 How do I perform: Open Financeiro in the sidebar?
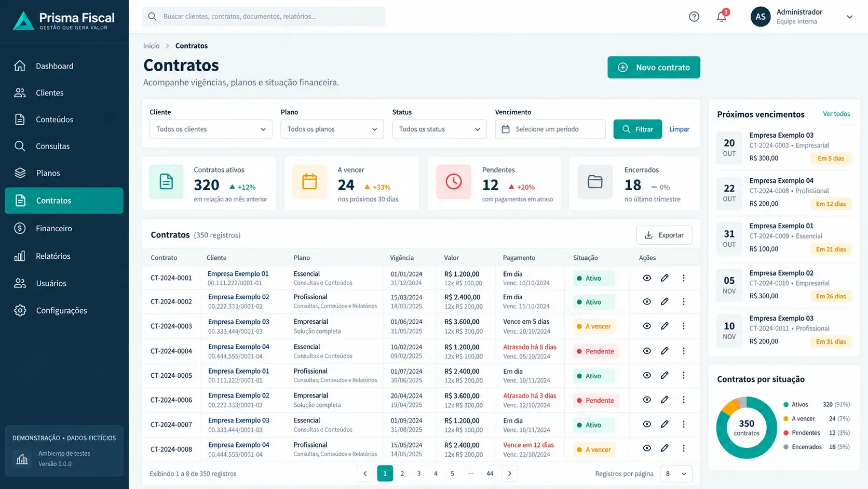pos(64,228)
